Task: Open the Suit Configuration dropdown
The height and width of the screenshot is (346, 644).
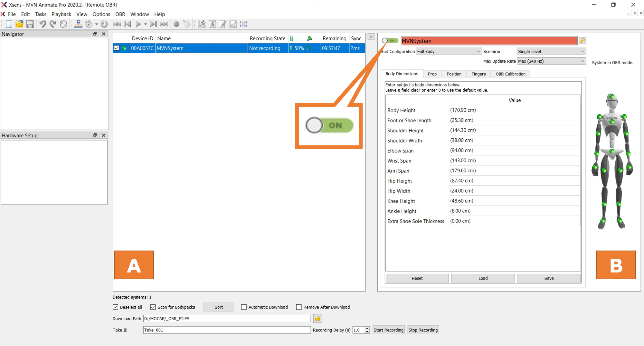Action: click(449, 52)
